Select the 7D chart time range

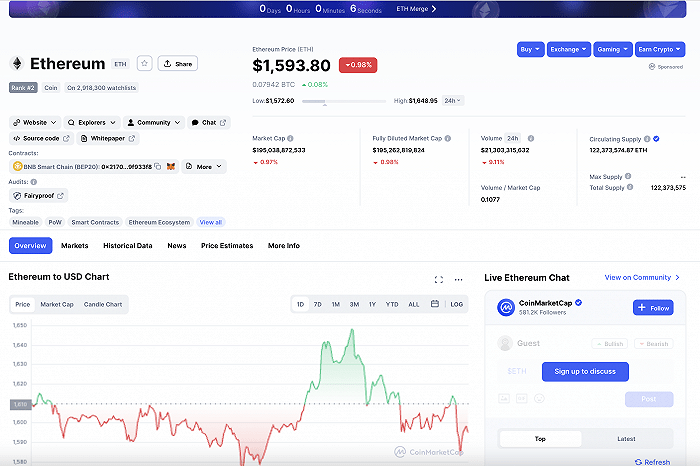tap(317, 304)
